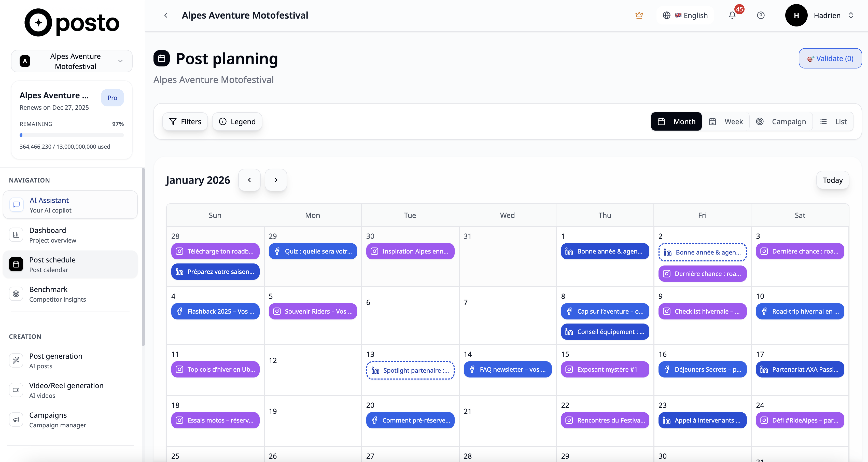This screenshot has height=462, width=868.
Task: Click the remaining usage progress bar
Action: click(x=72, y=135)
